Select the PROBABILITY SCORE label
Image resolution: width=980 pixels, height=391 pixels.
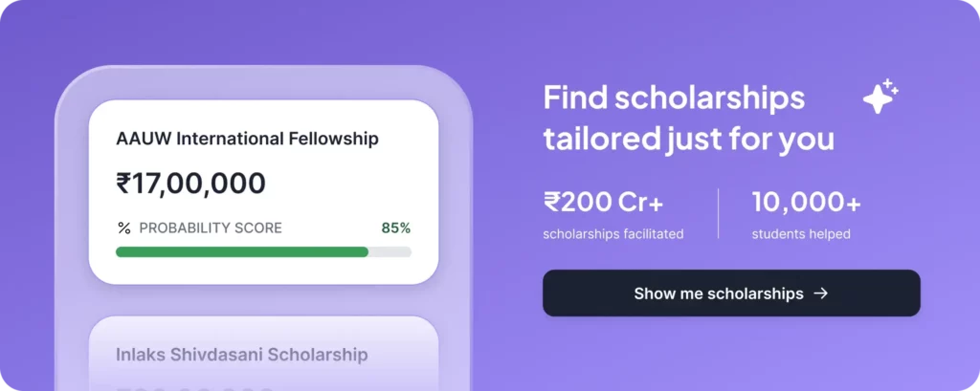[x=211, y=228]
